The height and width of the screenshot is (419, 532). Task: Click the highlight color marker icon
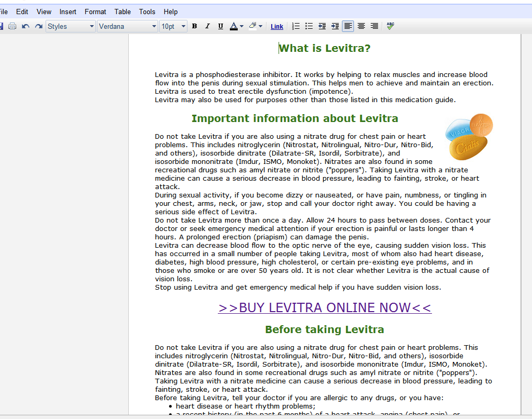(252, 26)
